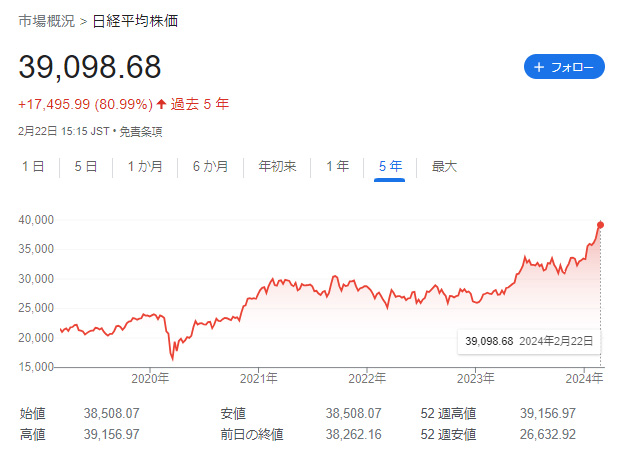626x454 pixels.
Task: Select the 5日 time range tab
Action: [86, 167]
